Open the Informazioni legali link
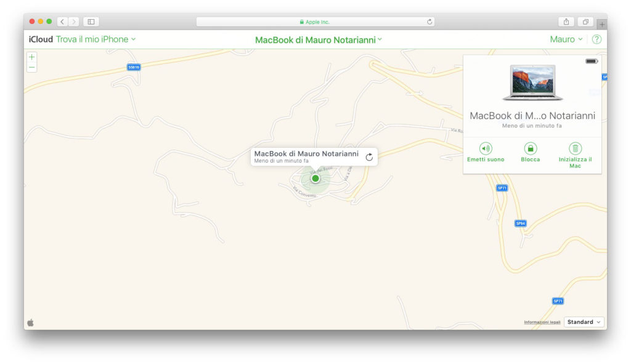631x364 pixels. [x=542, y=322]
